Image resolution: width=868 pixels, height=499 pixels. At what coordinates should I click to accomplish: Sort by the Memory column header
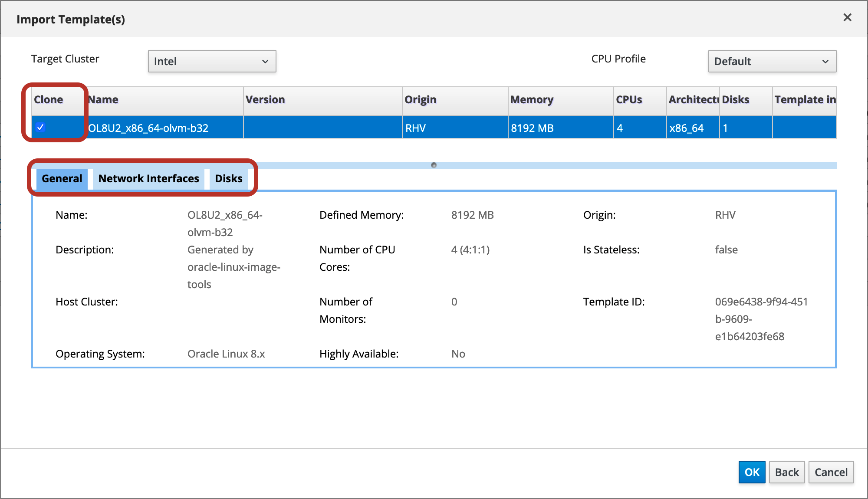tap(532, 100)
